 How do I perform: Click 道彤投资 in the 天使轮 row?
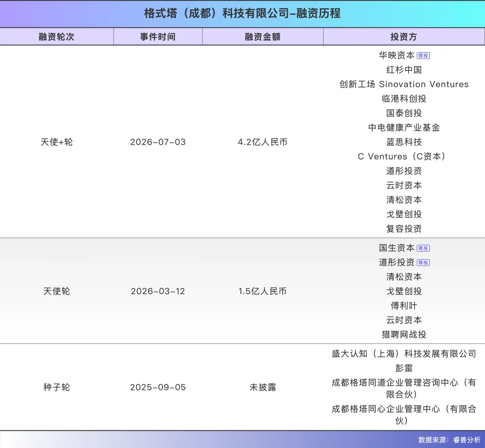click(x=397, y=262)
